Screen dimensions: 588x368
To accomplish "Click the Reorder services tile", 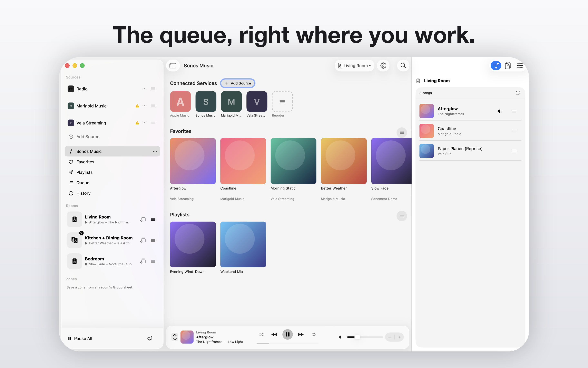I will point(282,101).
